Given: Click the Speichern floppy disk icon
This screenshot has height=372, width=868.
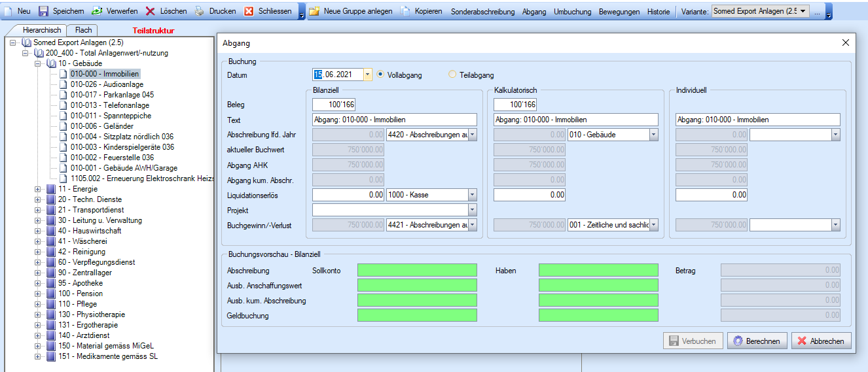Looking at the screenshot, I should click(x=43, y=11).
